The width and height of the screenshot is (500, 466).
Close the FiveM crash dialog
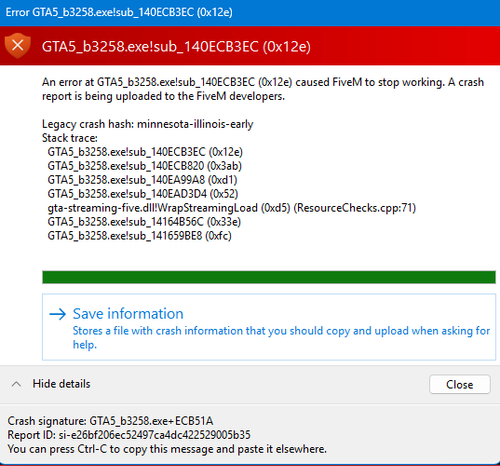click(460, 384)
